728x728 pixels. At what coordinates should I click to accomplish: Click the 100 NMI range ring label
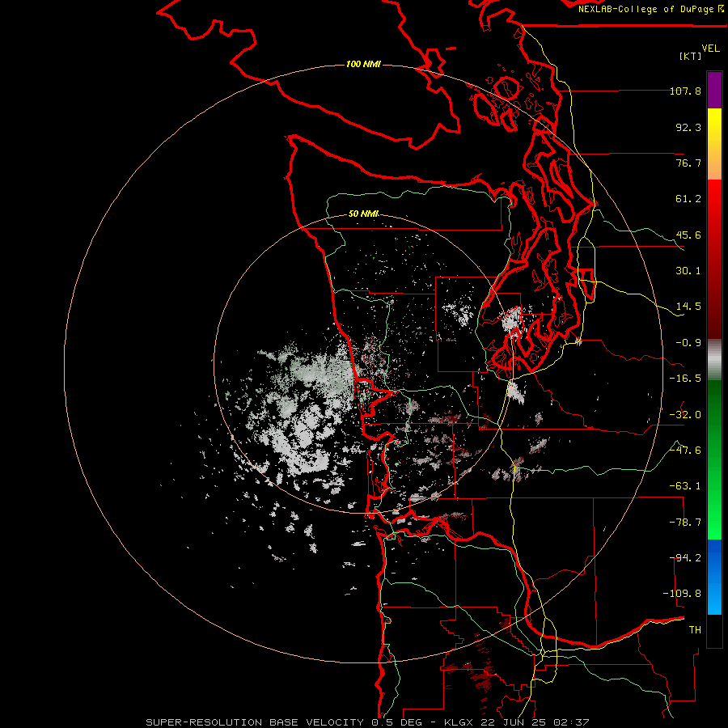point(363,64)
